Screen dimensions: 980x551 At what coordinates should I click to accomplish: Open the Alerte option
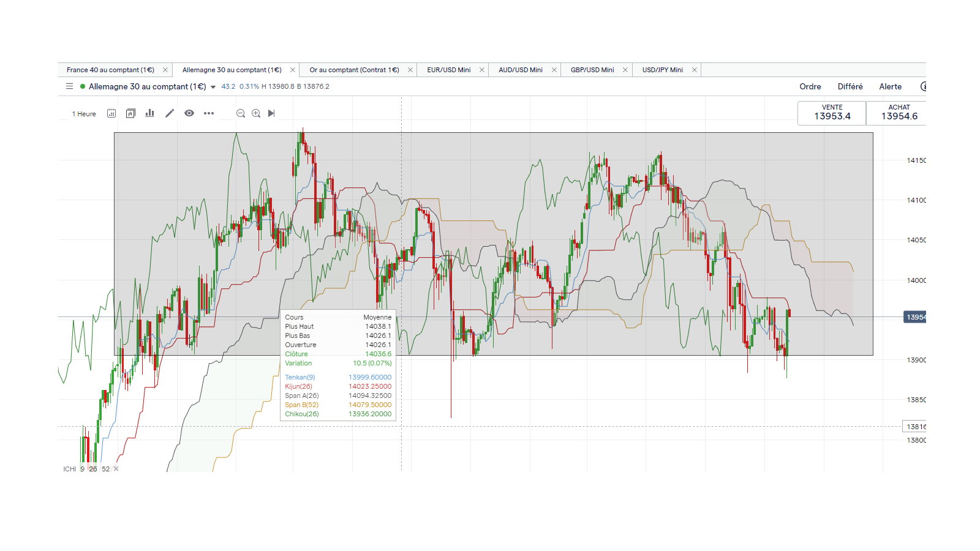[890, 86]
